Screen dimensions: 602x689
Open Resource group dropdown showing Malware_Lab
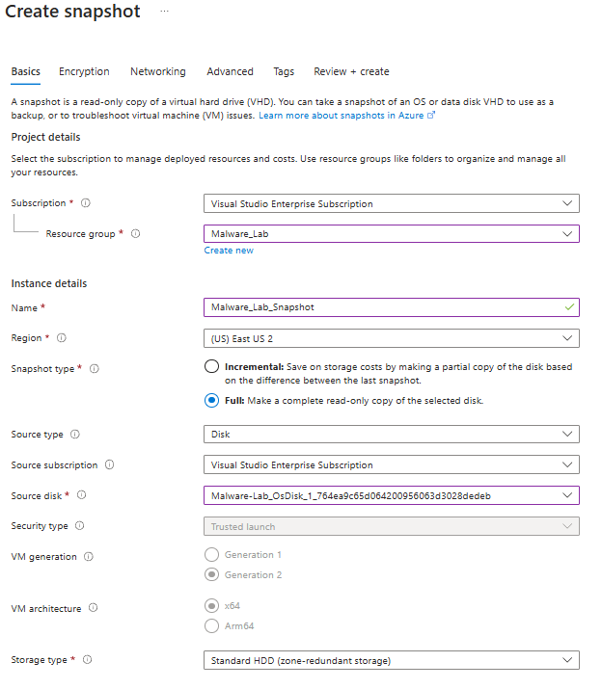click(392, 234)
